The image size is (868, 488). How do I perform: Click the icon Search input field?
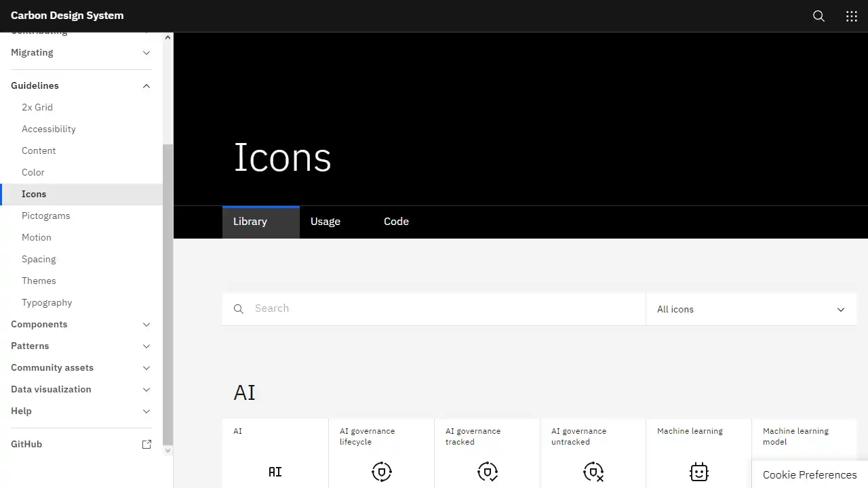point(434,309)
